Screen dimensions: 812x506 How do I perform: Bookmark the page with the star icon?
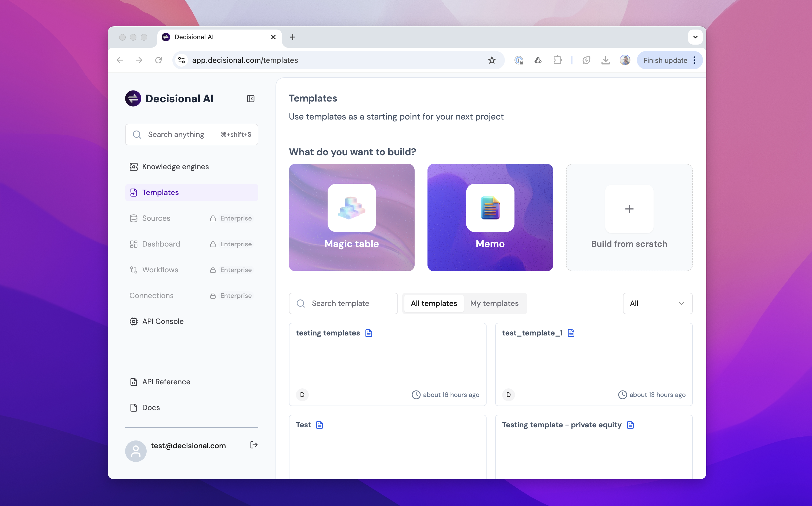pyautogui.click(x=491, y=60)
